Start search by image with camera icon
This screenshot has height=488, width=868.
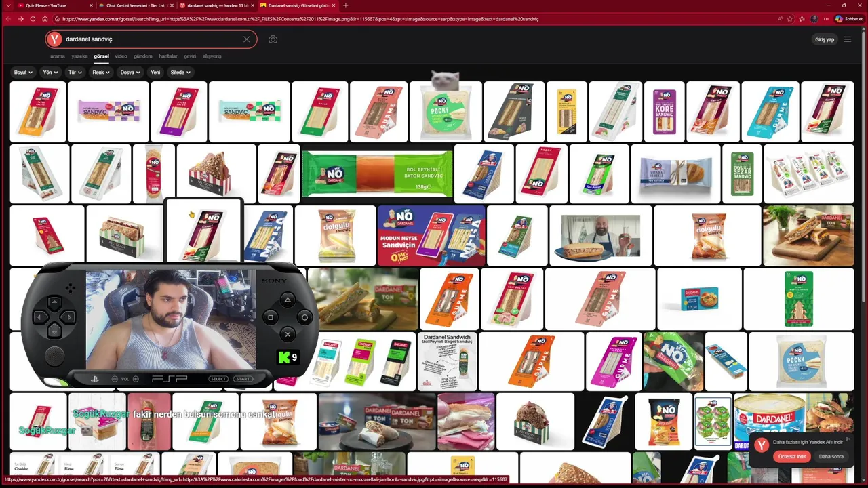[273, 39]
